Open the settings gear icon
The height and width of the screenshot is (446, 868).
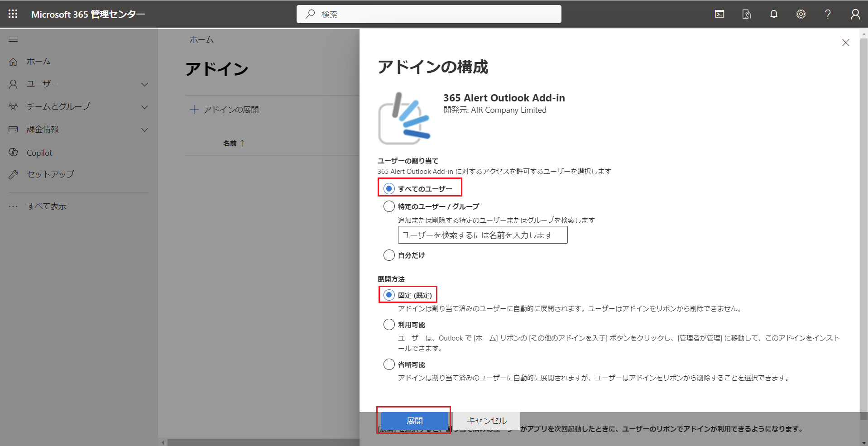[801, 14]
